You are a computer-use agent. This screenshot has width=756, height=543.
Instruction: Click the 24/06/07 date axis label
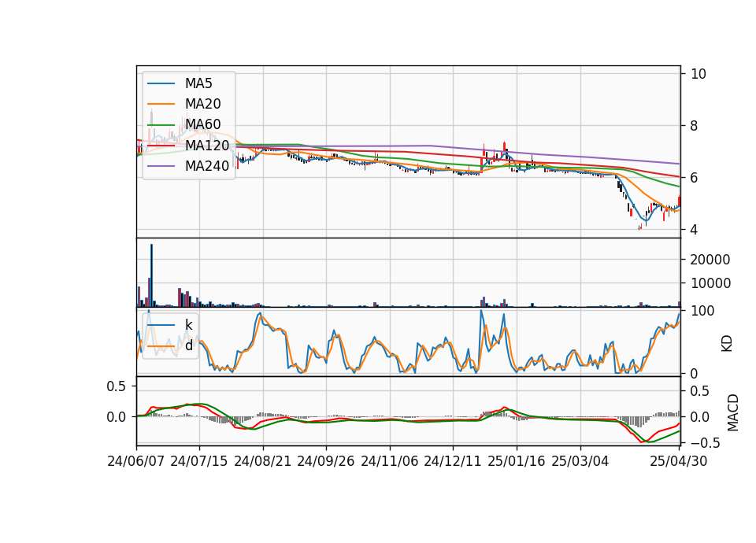click(x=136, y=461)
